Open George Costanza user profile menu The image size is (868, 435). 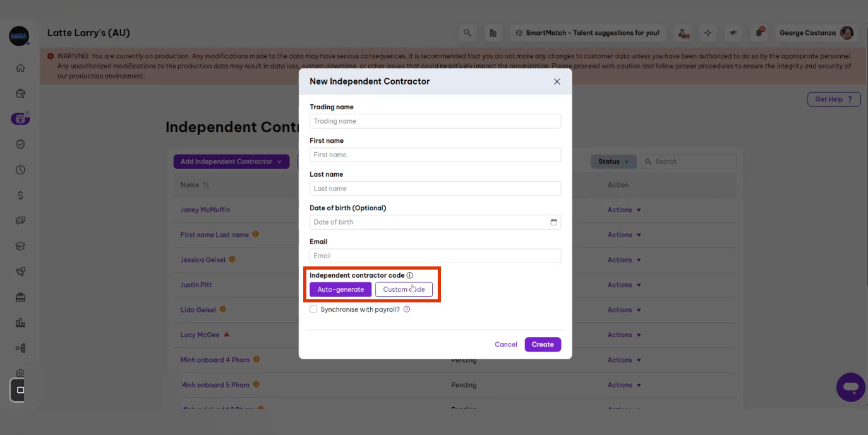point(816,33)
